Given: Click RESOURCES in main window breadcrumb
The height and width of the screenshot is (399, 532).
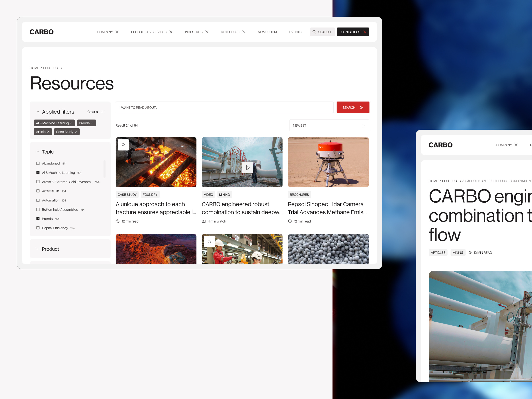Looking at the screenshot, I should (x=53, y=68).
